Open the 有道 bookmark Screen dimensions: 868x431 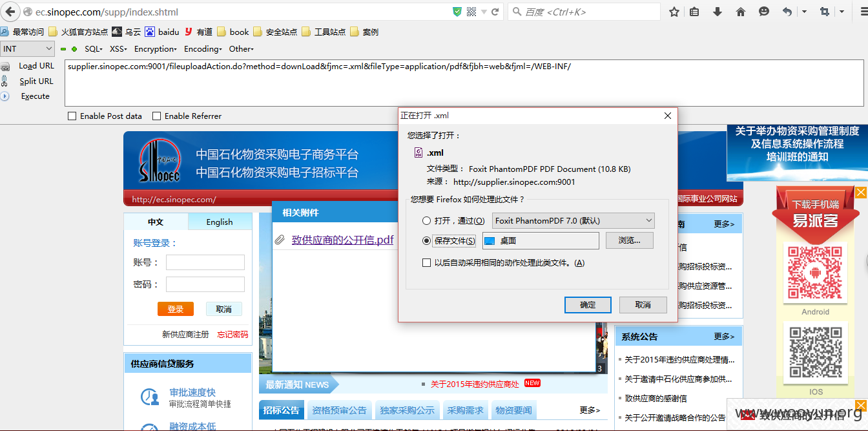[x=198, y=32]
